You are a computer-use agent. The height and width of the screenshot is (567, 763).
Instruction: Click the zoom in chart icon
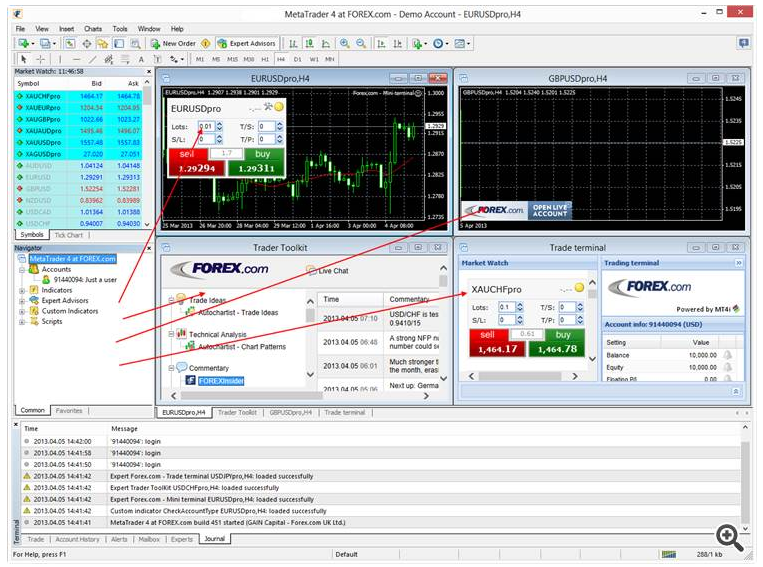click(344, 44)
